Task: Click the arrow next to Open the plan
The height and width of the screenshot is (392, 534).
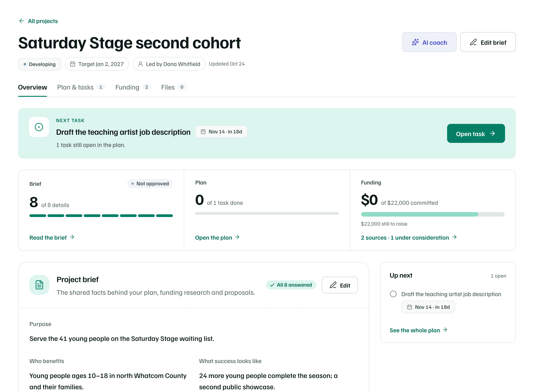Action: (237, 237)
